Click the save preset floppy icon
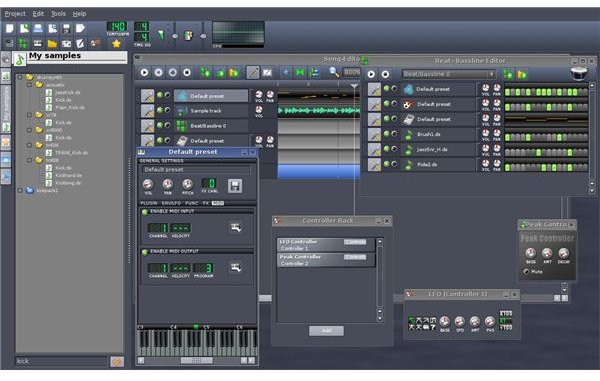Viewport: 600px width, 381px height. 235,186
